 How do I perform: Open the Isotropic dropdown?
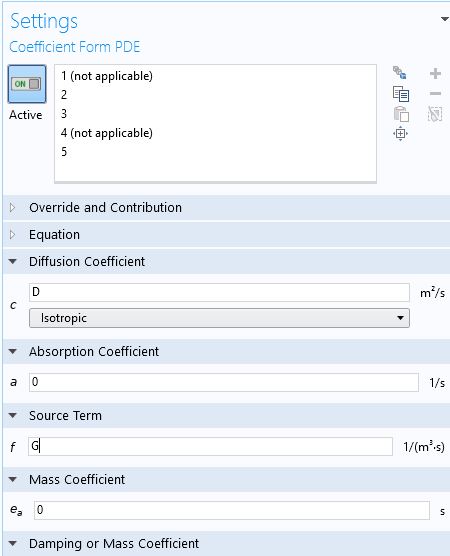219,318
